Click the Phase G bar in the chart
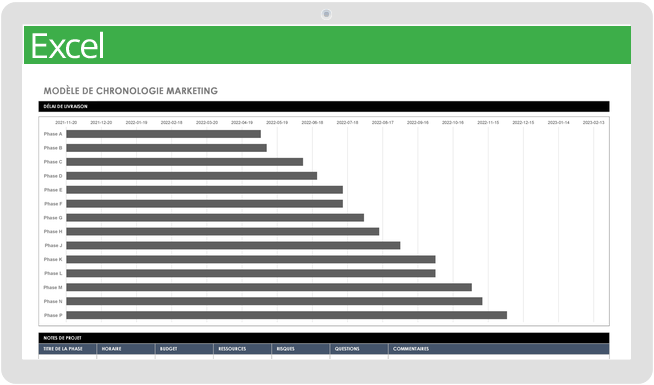The height and width of the screenshot is (385, 654). pyautogui.click(x=215, y=218)
